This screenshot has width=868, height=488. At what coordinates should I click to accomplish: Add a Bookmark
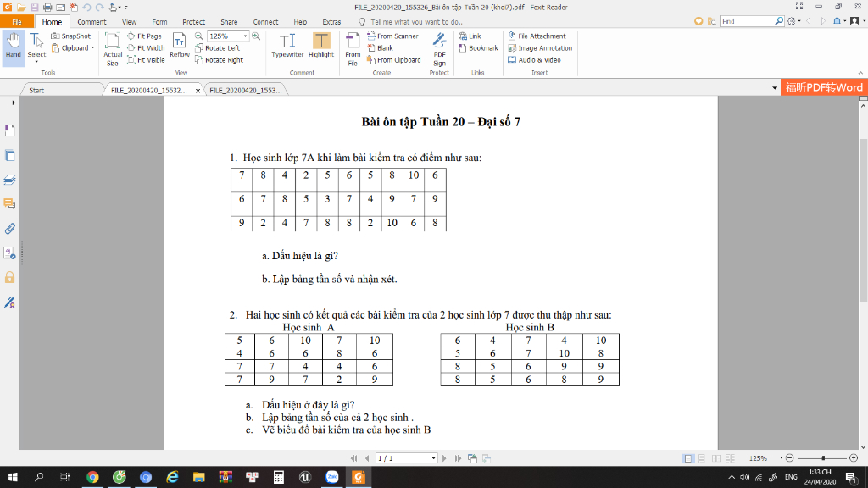(479, 48)
